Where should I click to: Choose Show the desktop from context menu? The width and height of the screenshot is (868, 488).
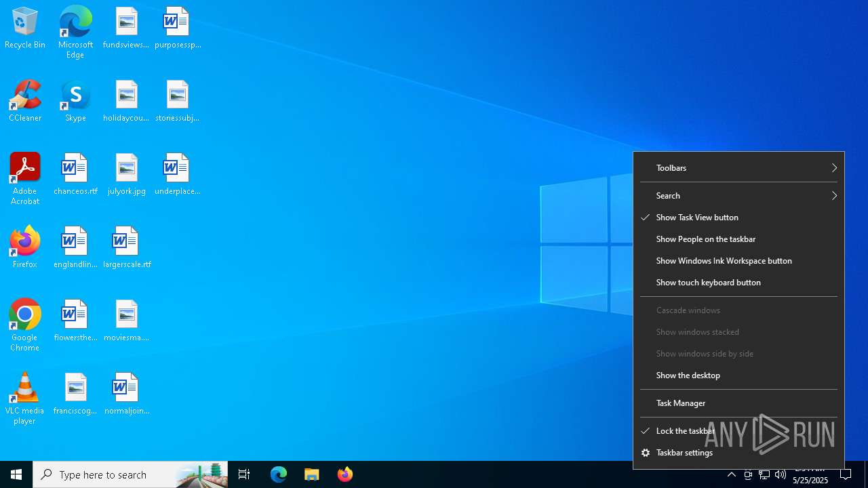[738, 375]
